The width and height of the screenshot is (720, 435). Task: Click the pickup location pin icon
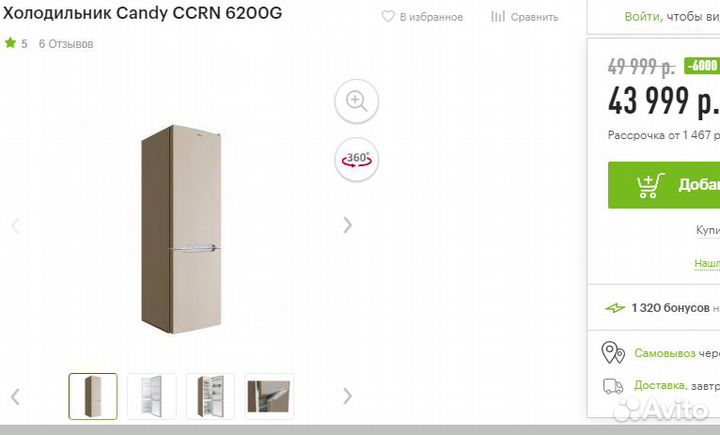613,353
